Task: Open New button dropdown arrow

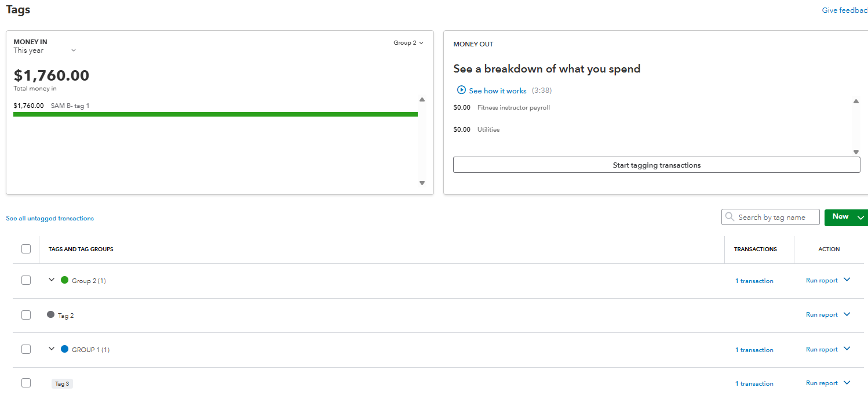Action: [x=860, y=217]
